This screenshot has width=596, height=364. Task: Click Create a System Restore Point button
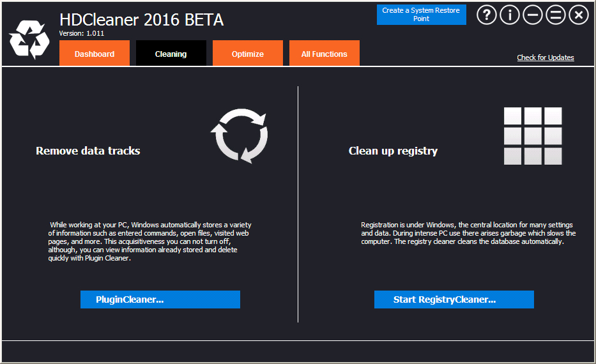(421, 15)
